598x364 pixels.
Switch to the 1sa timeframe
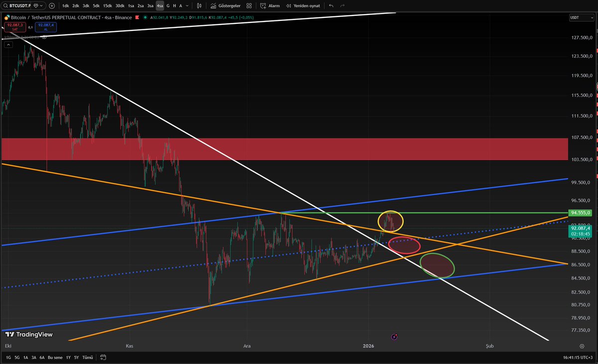click(x=131, y=6)
